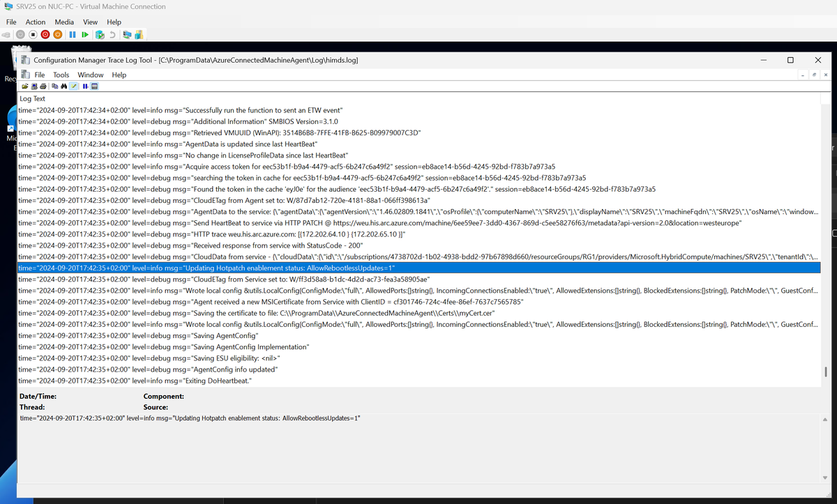Open the VM Connection View menu
837x504 pixels.
[91, 22]
